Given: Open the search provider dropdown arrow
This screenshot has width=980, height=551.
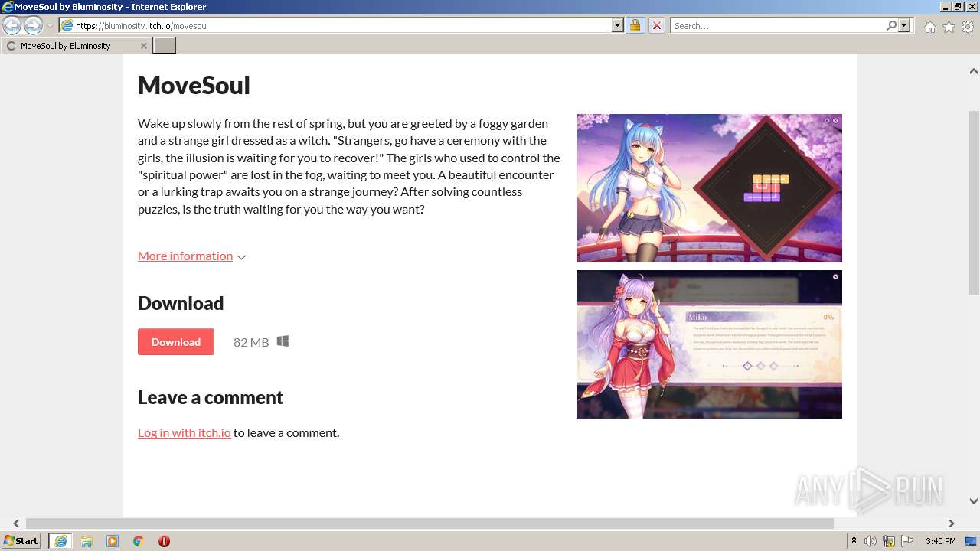Looking at the screenshot, I should pos(904,25).
